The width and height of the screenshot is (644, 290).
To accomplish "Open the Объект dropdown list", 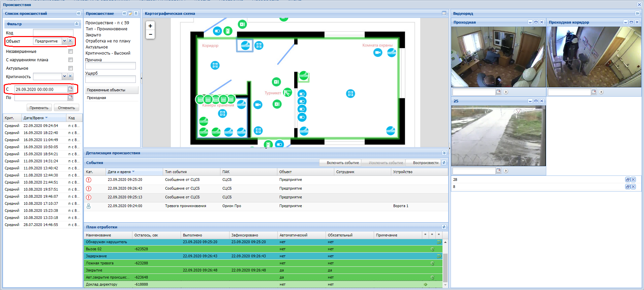I will pyautogui.click(x=64, y=41).
